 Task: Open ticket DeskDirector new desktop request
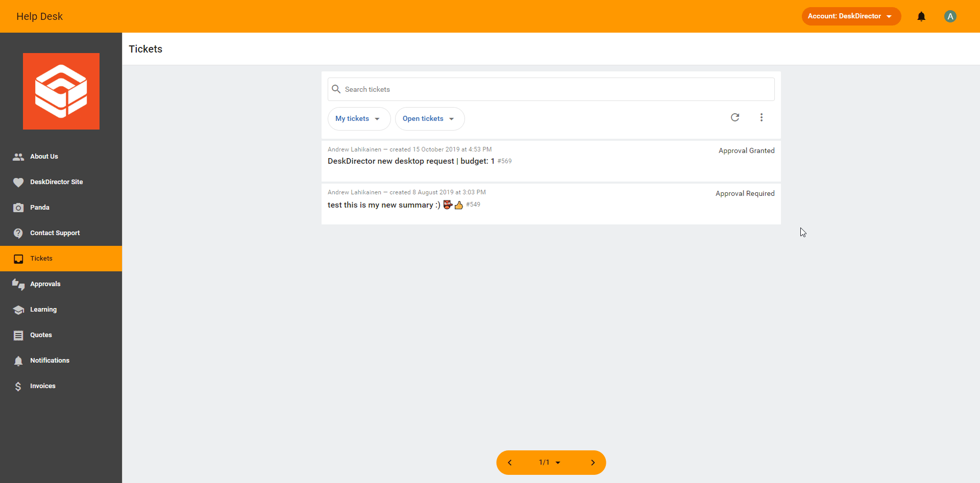551,161
